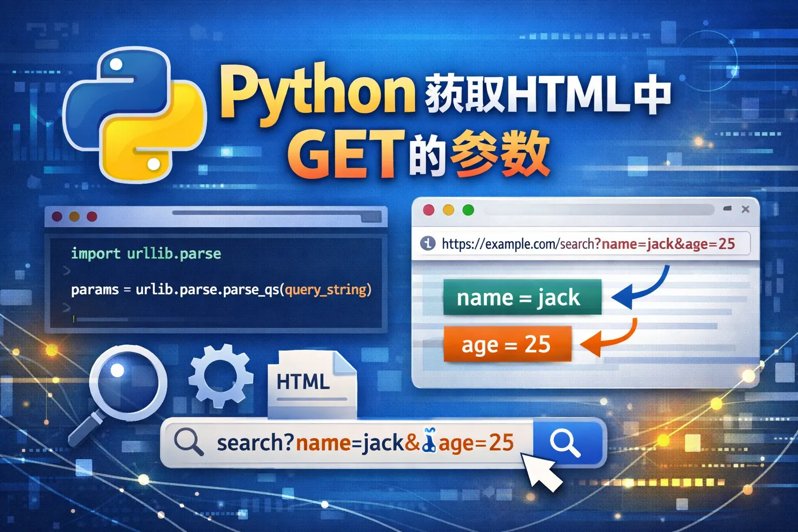Click the first red dot on code window

57,217
